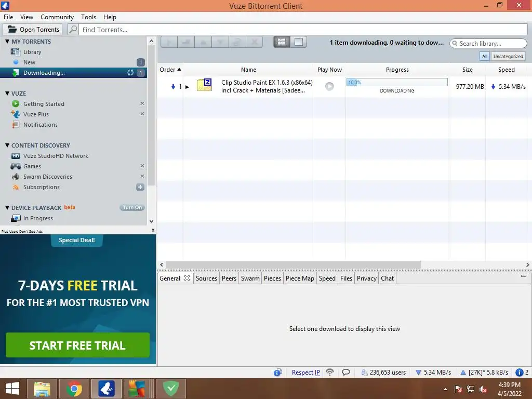Click the Respect IP link
The width and height of the screenshot is (532, 399).
(x=305, y=372)
